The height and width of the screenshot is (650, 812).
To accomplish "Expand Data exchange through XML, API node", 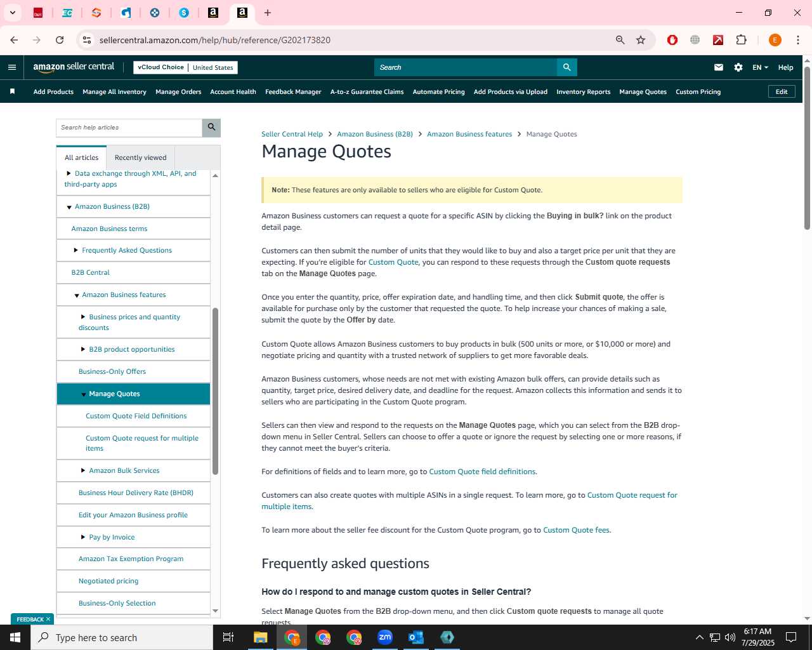I will coord(69,173).
